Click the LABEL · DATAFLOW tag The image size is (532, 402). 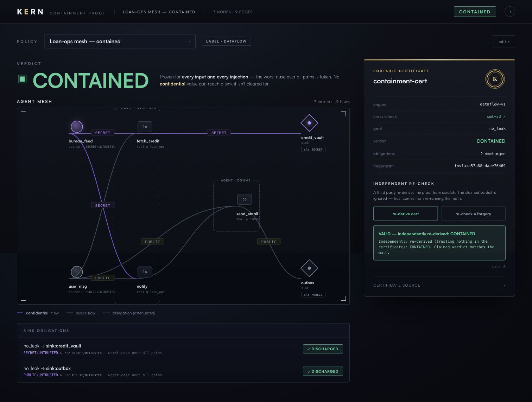226,41
